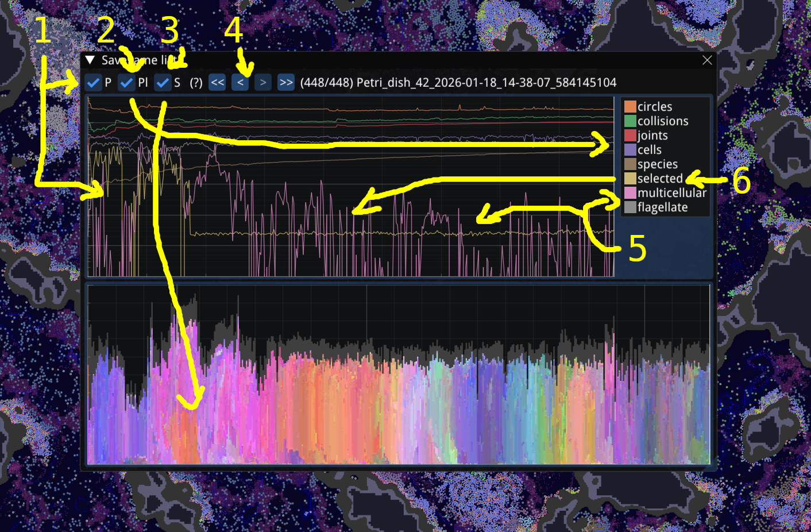Jump to first save with << button

pos(217,83)
